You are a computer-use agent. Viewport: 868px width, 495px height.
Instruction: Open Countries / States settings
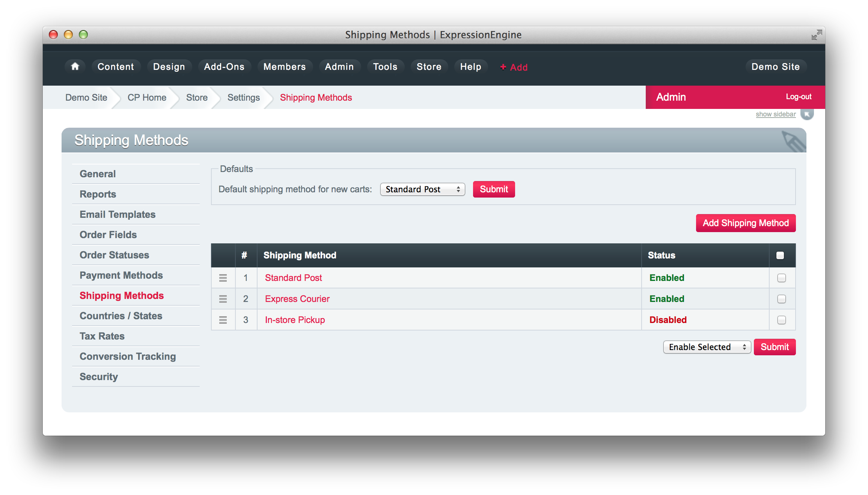point(136,316)
